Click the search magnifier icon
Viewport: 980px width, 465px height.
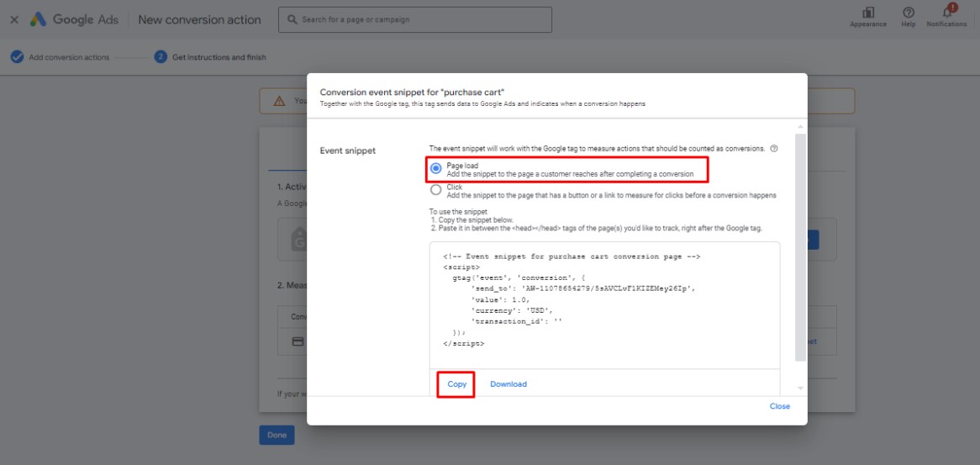292,19
